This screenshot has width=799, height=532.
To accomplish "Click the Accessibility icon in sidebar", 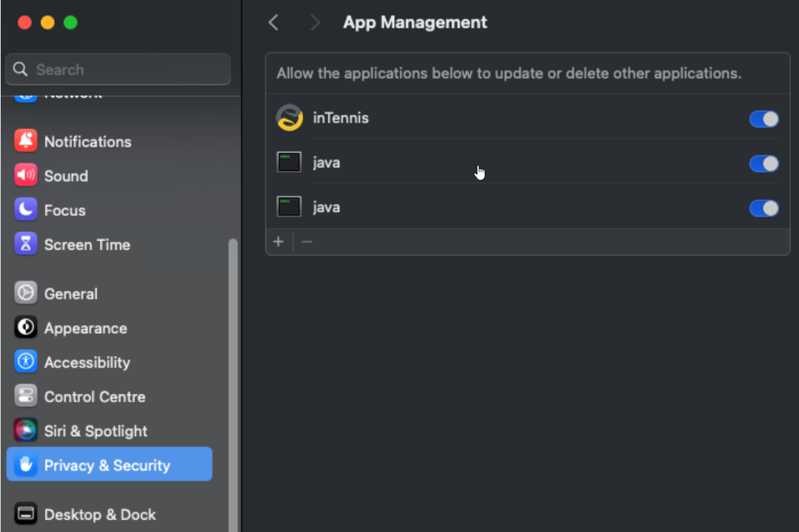I will click(26, 362).
